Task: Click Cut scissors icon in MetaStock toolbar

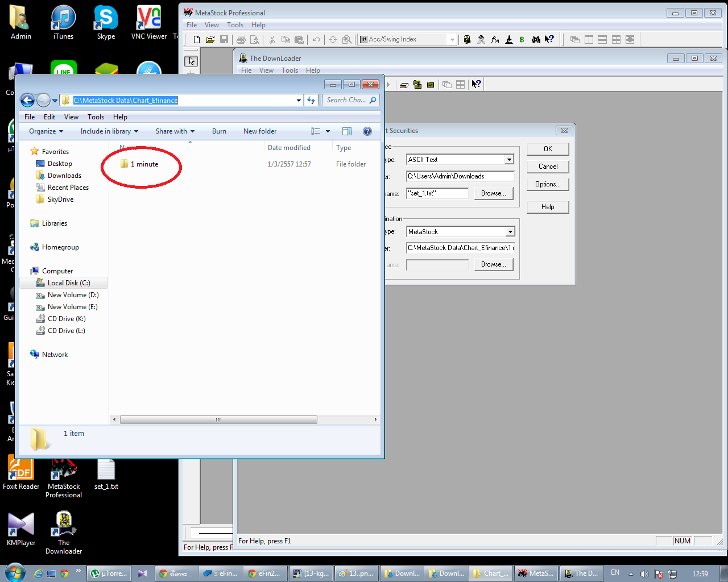Action: (272, 39)
